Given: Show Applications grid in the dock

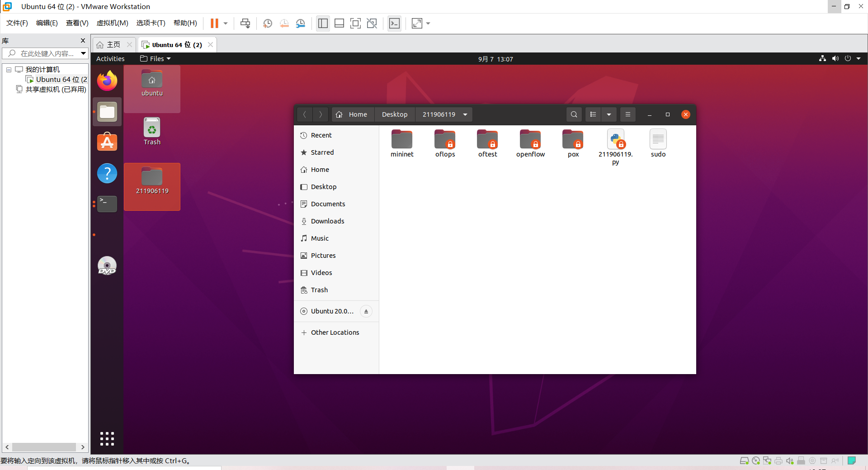Looking at the screenshot, I should pos(107,438).
